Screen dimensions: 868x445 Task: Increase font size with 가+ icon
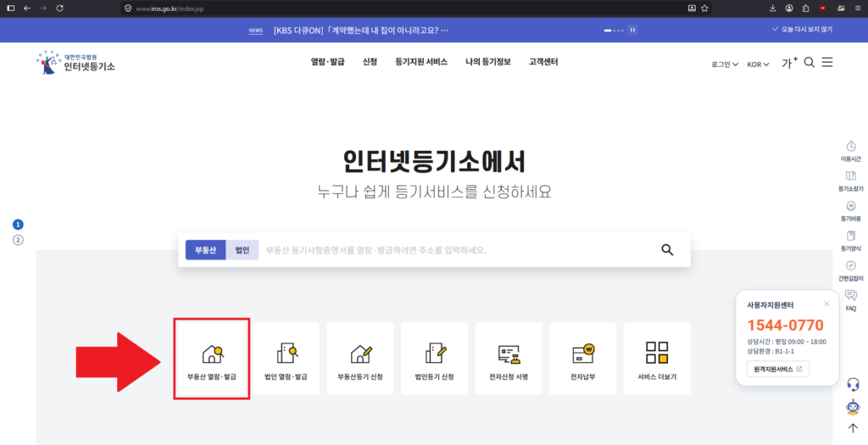pyautogui.click(x=789, y=63)
